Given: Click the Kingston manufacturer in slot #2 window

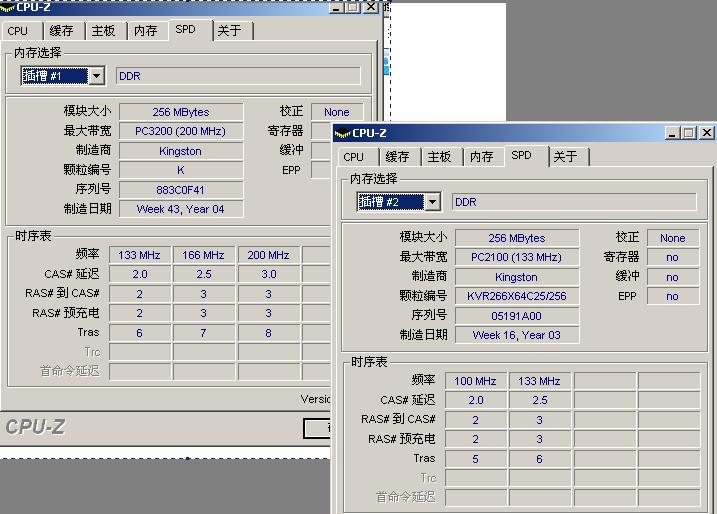Looking at the screenshot, I should [517, 277].
